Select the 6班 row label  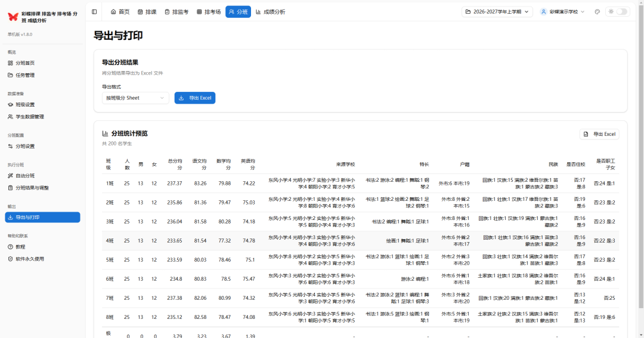(110, 279)
